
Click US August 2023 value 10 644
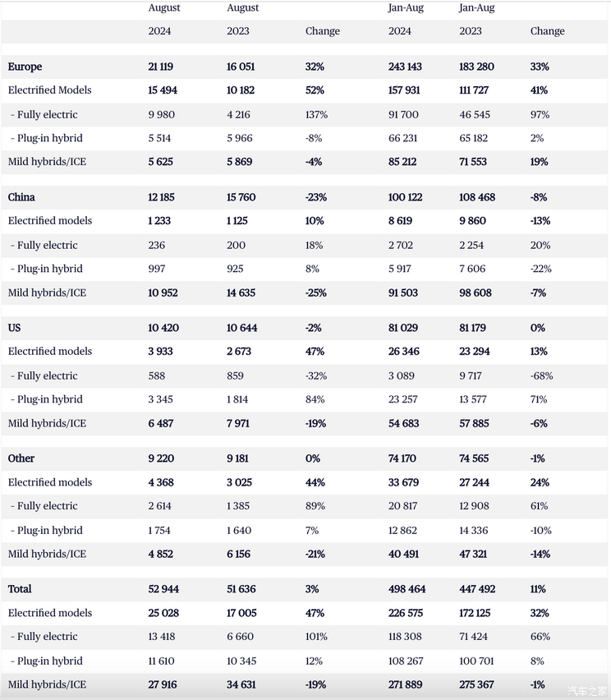click(x=241, y=328)
